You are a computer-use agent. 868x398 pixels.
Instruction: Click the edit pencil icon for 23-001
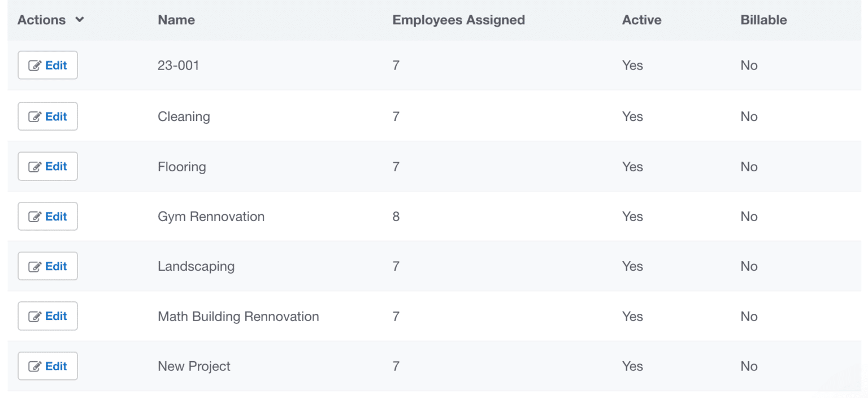point(36,65)
